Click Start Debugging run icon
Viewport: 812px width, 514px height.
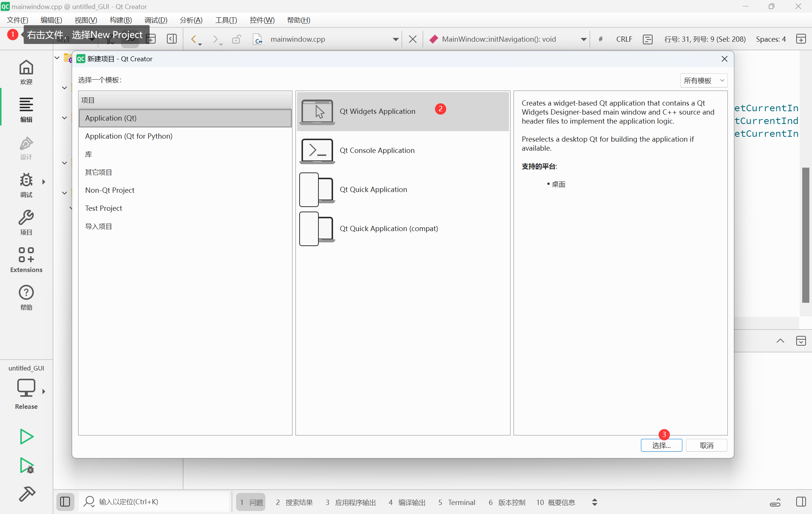click(26, 465)
